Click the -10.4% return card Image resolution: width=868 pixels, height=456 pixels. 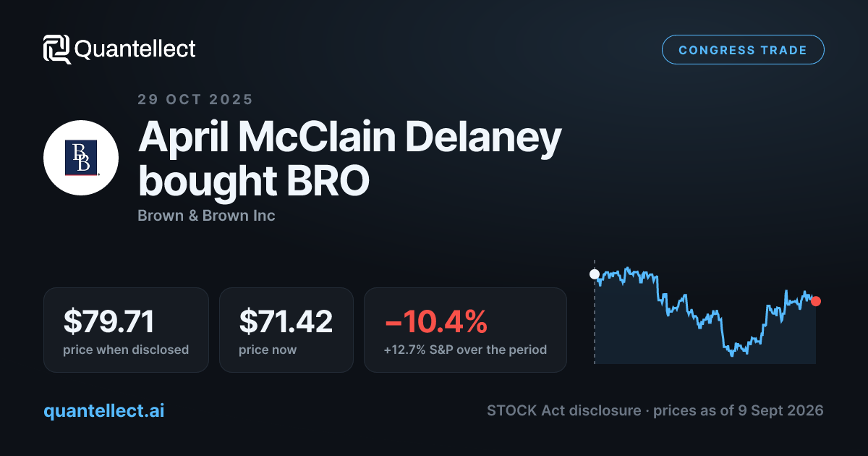[465, 330]
